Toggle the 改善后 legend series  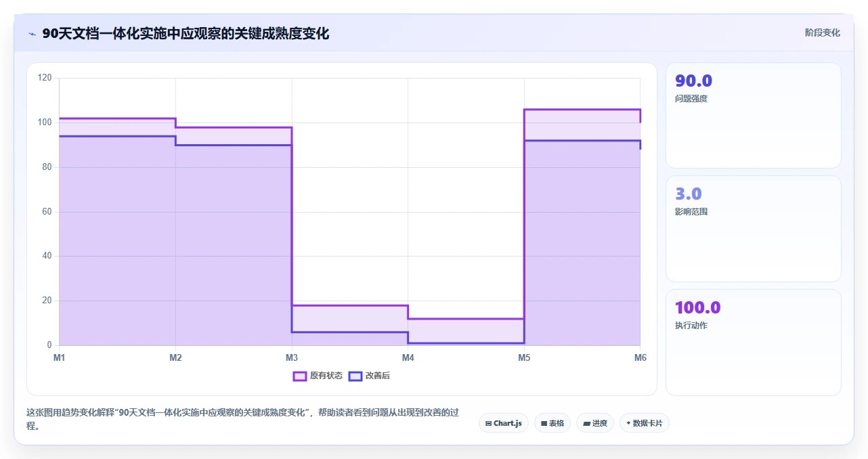[369, 376]
